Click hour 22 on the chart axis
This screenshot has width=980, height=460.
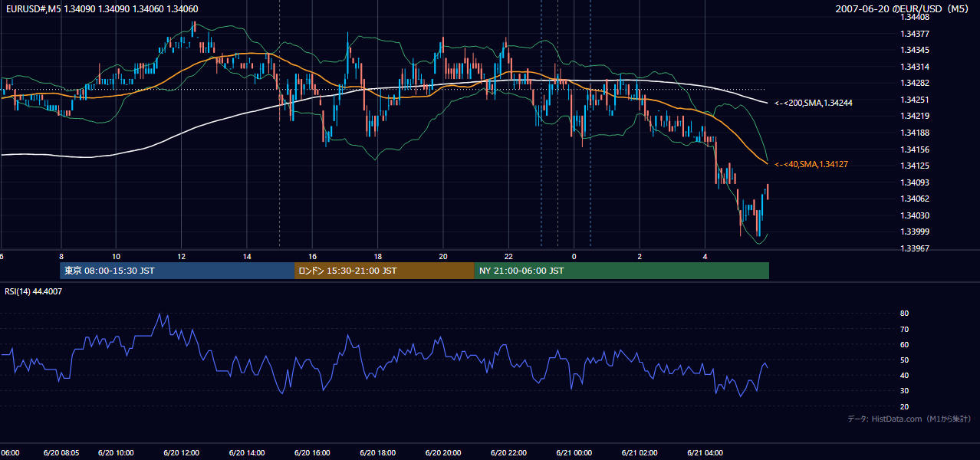(508, 256)
